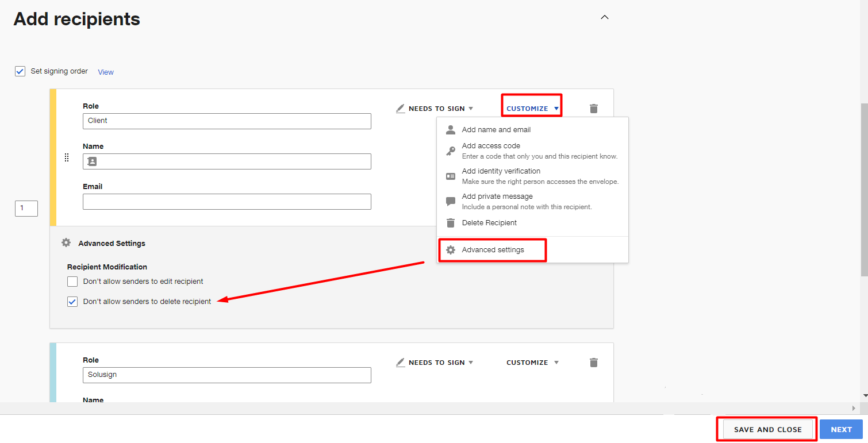The image size is (868, 443).
Task: Click inside the Client Role input field
Action: [226, 121]
